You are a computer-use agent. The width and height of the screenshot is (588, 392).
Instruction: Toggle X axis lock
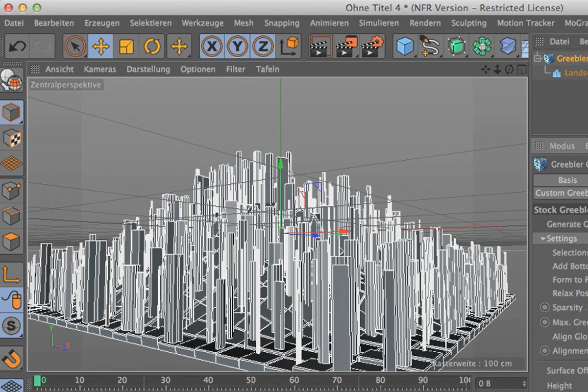(x=212, y=47)
